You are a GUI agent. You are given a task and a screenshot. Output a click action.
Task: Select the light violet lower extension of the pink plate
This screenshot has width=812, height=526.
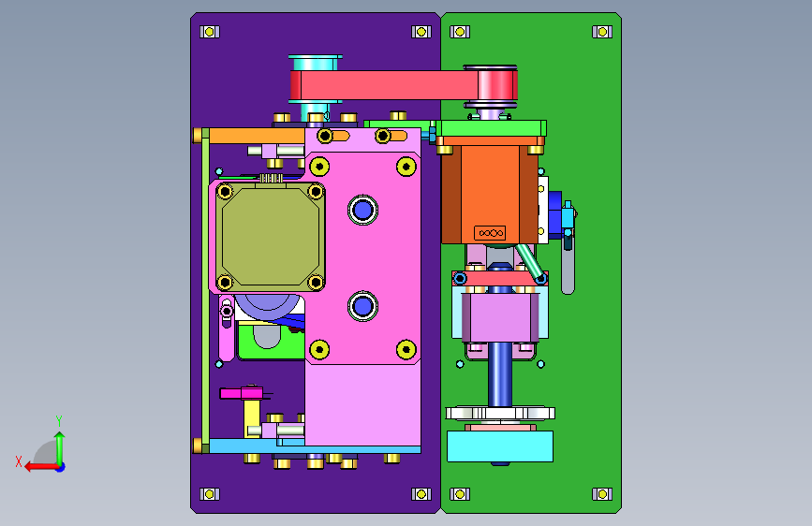tap(362, 405)
